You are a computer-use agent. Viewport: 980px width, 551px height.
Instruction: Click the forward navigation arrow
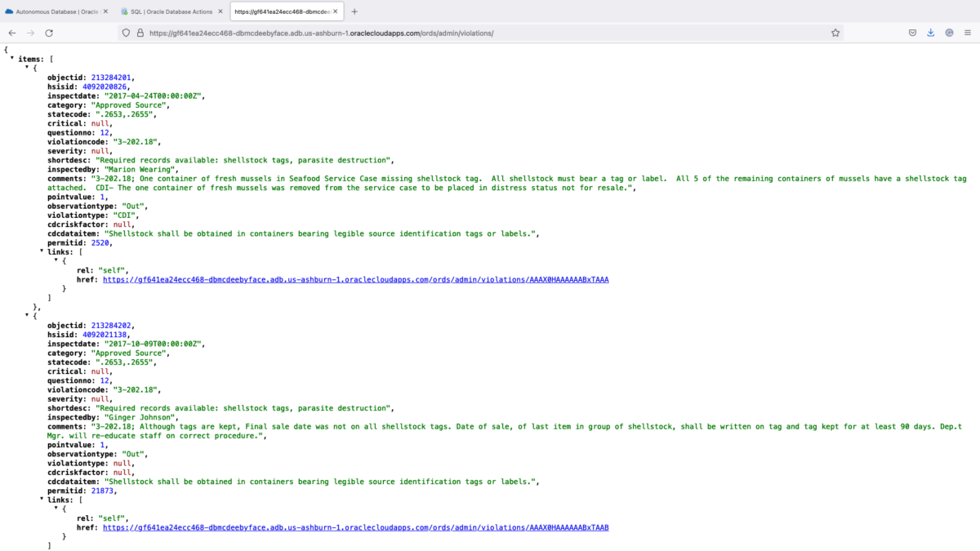point(31,33)
